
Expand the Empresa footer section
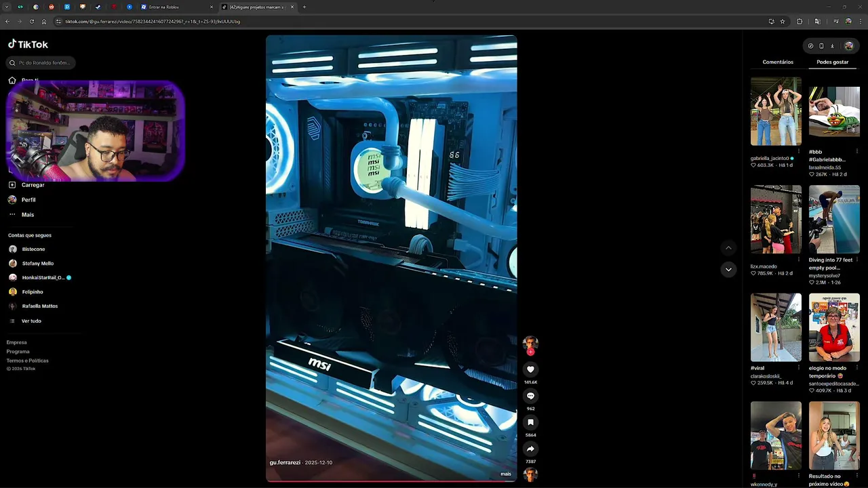coord(17,342)
